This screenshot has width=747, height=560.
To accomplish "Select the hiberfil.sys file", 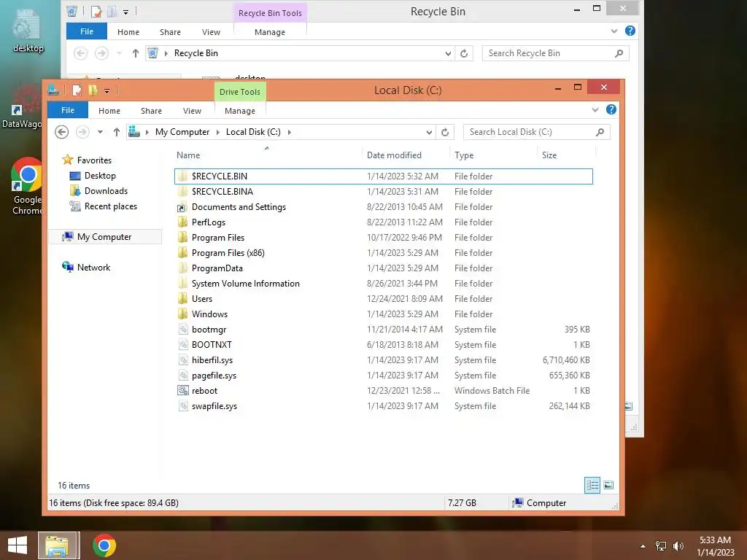I will pos(205,360).
